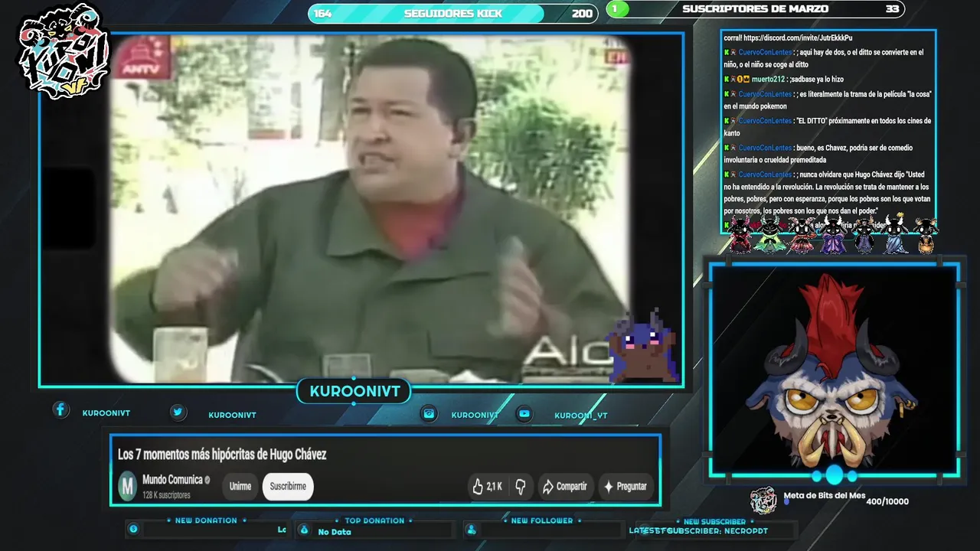Viewport: 980px width, 551px height.
Task: Click the KUROONIVT name badge below the video
Action: [354, 392]
